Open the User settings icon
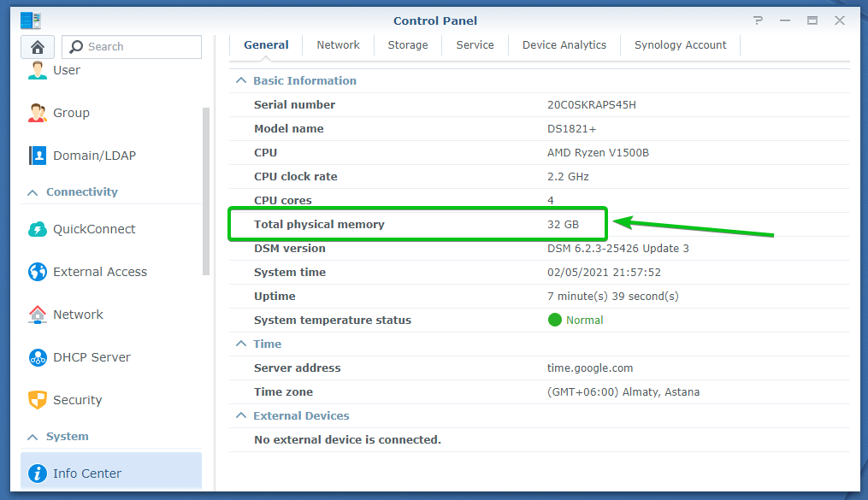 tap(38, 70)
